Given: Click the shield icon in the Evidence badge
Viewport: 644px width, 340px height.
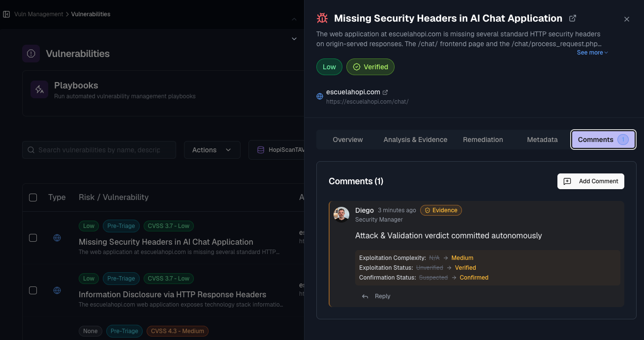Looking at the screenshot, I should point(428,210).
